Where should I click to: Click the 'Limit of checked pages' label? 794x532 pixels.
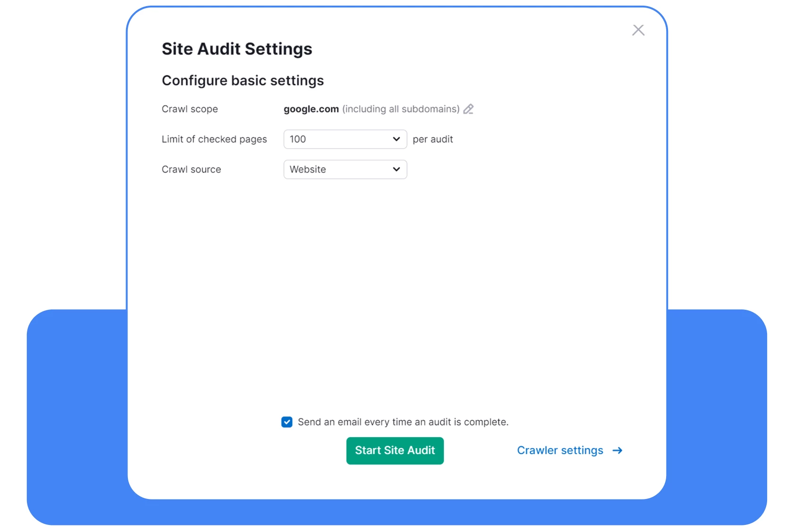point(214,139)
